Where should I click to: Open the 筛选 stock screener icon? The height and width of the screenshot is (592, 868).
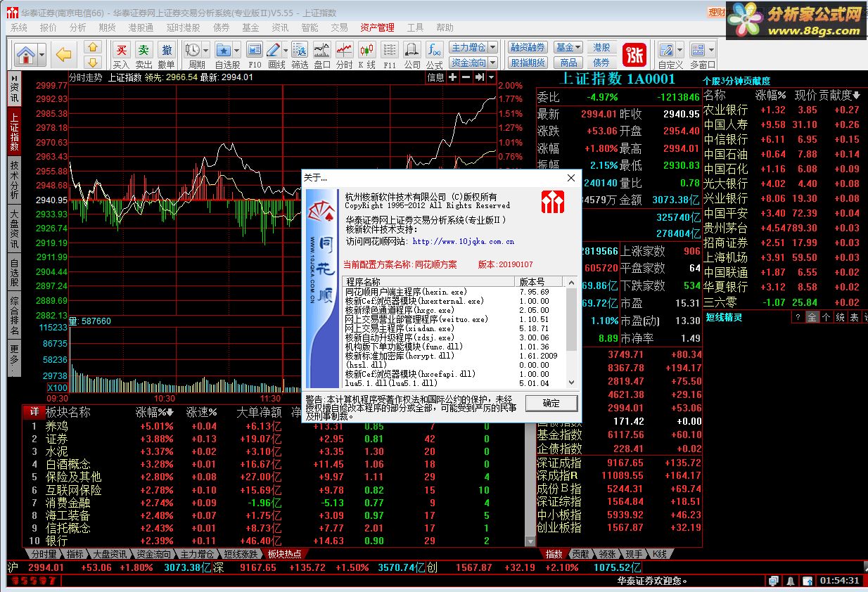pos(300,54)
